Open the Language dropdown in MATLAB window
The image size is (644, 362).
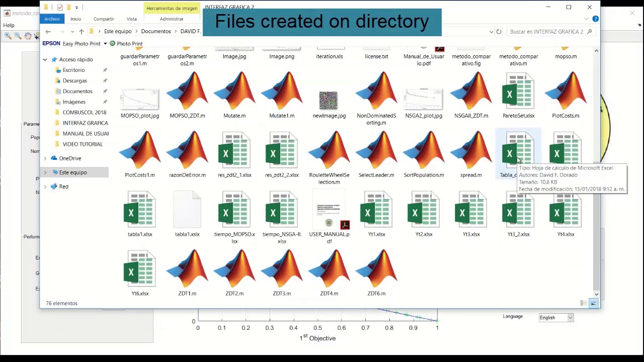click(556, 318)
